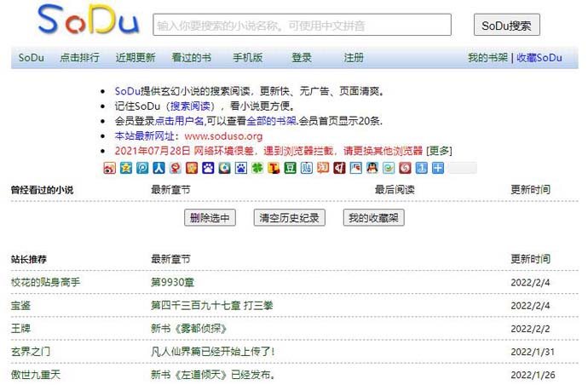The image size is (588, 385).
Task: Open chapter 新书《雾都侦探》
Action: (x=188, y=329)
